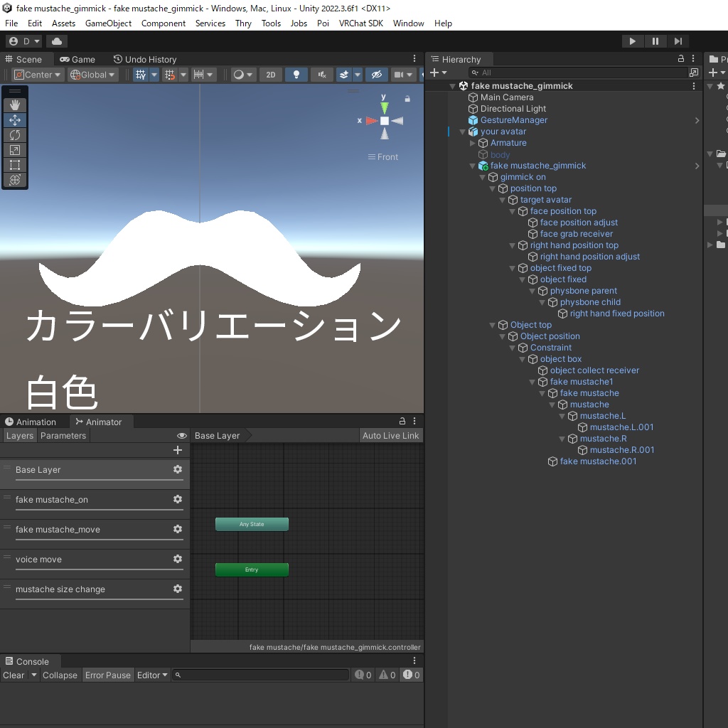Open settings gear for fake mustache_on layer
Screen dimensions: 728x728
coord(177,500)
